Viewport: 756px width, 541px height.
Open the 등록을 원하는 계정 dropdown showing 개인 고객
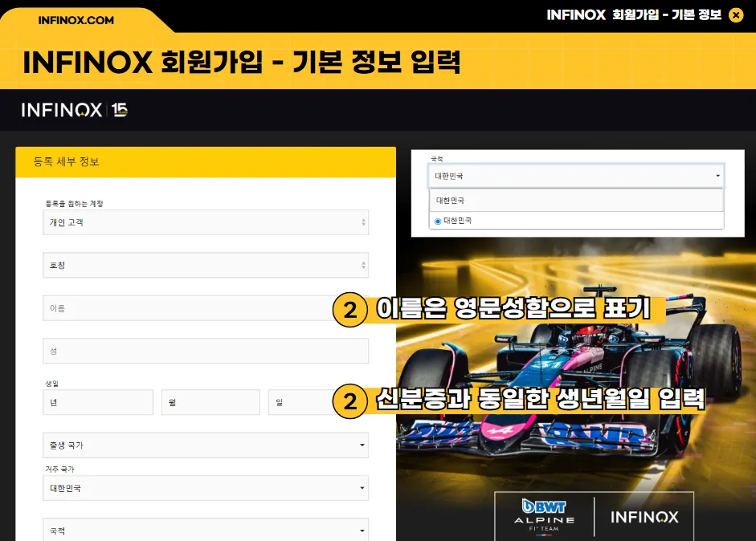(206, 222)
